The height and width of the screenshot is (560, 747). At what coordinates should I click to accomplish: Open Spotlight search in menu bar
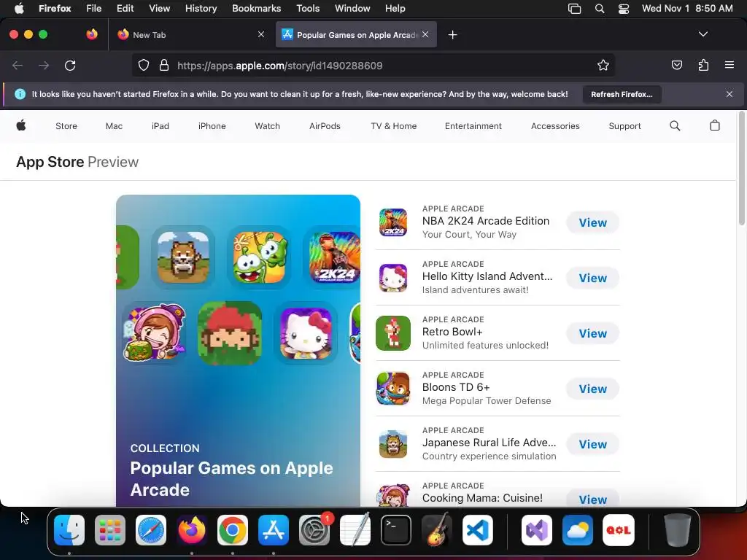[x=600, y=9]
